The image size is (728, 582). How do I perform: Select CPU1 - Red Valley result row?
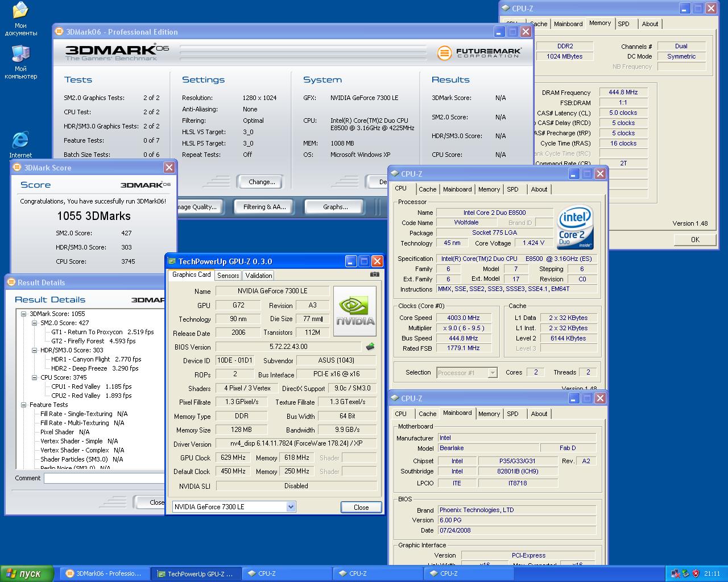click(x=92, y=386)
